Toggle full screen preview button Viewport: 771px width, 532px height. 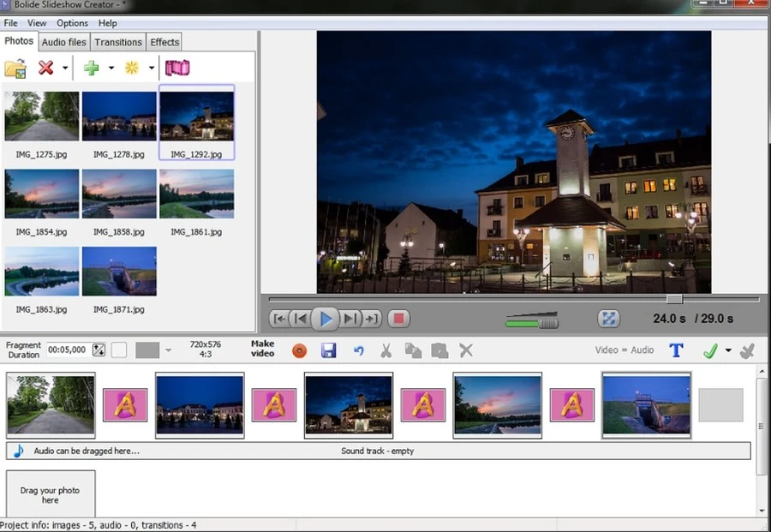pyautogui.click(x=608, y=319)
